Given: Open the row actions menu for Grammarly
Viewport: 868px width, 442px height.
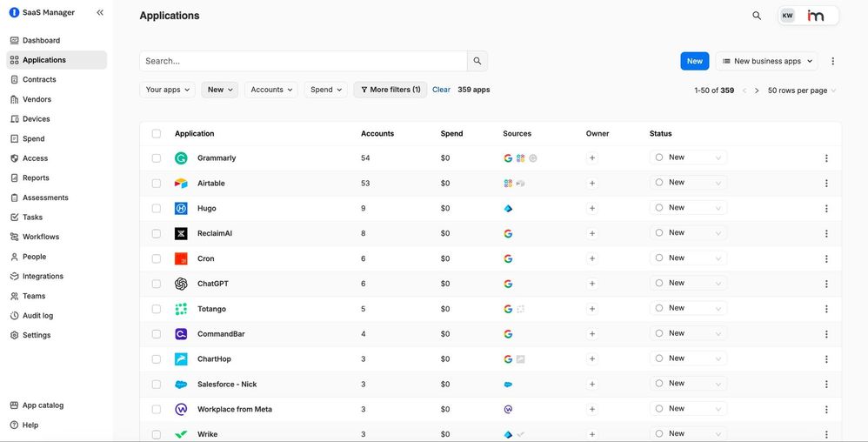Looking at the screenshot, I should point(826,158).
